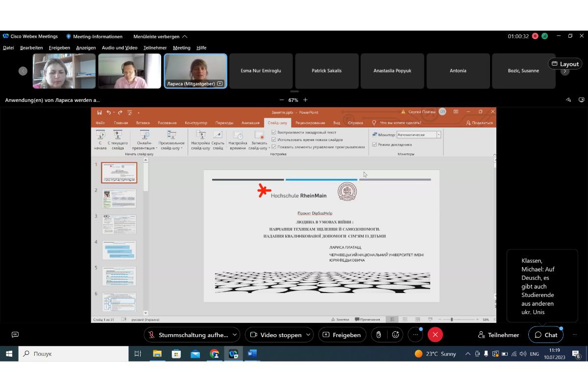
Task: Open File Explorer in taskbar
Action: [x=157, y=353]
